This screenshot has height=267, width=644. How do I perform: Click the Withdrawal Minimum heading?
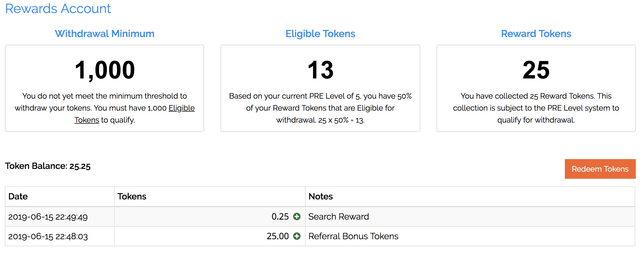(105, 34)
